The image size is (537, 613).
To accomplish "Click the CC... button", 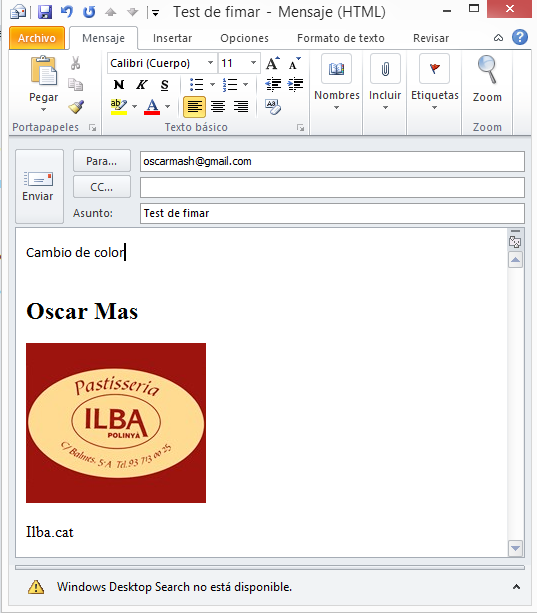I will click(102, 187).
